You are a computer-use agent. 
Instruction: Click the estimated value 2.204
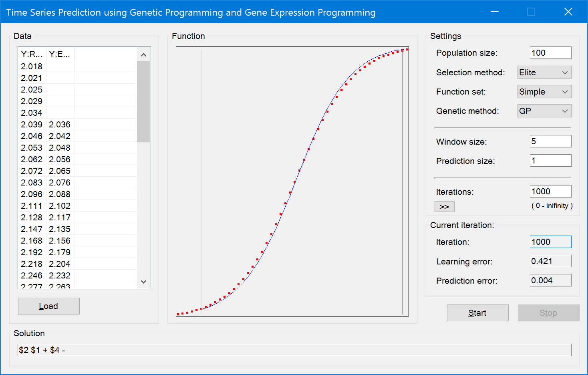point(60,264)
